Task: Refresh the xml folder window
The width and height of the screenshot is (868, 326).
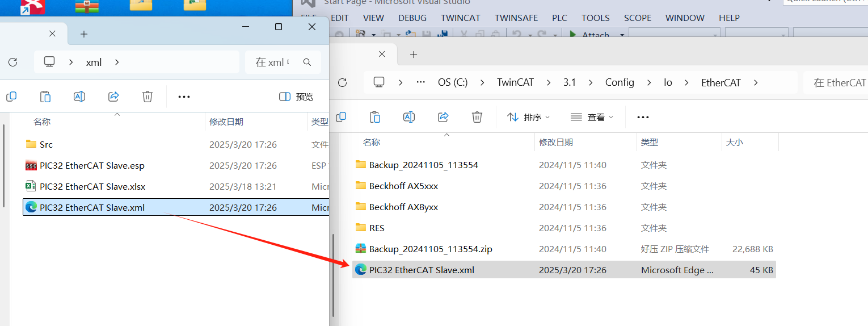Action: [x=12, y=62]
